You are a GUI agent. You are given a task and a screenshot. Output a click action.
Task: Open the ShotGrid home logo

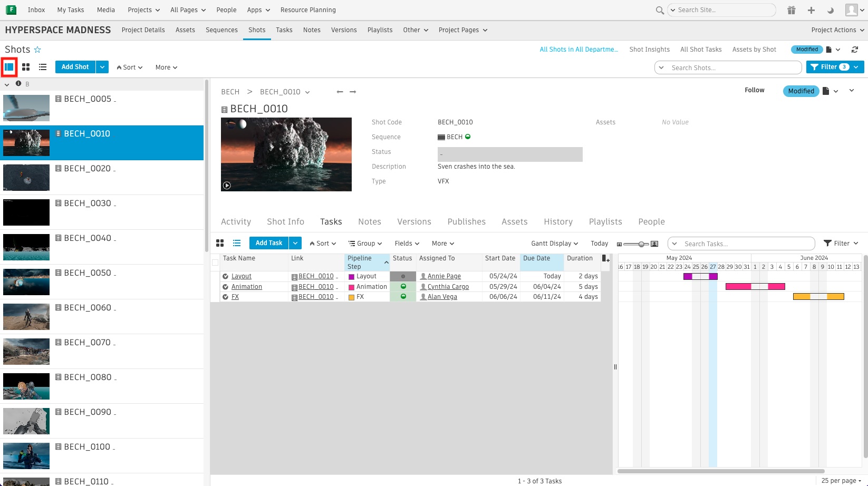[x=11, y=9]
